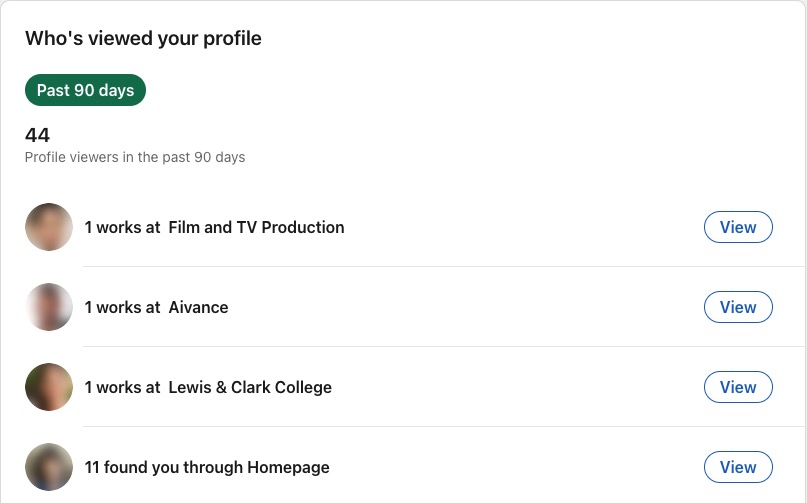View the Film and TV Production viewer
Screen dimensions: 807x503
point(738,227)
